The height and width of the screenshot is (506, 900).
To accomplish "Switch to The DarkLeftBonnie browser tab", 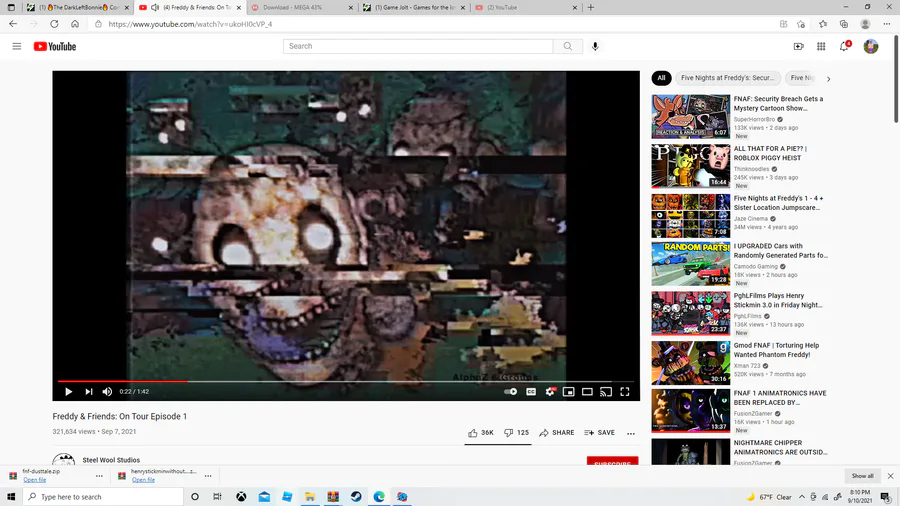I will pos(76,7).
